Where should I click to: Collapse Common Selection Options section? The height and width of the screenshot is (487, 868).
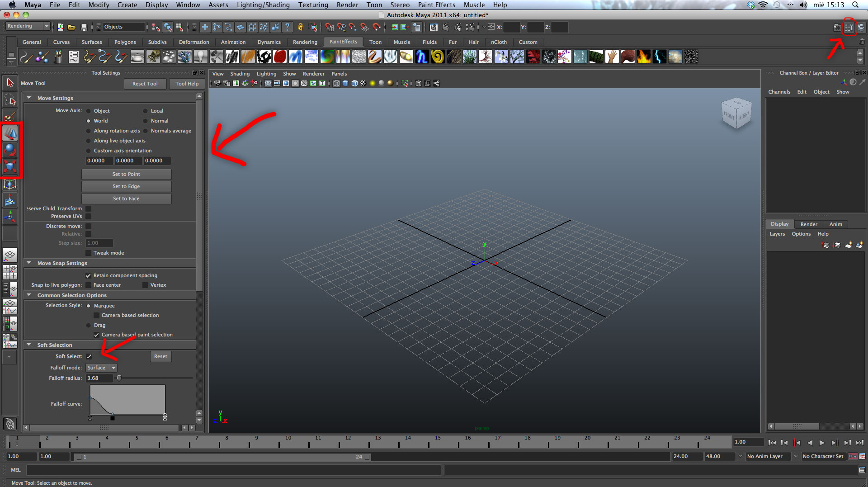pyautogui.click(x=29, y=295)
